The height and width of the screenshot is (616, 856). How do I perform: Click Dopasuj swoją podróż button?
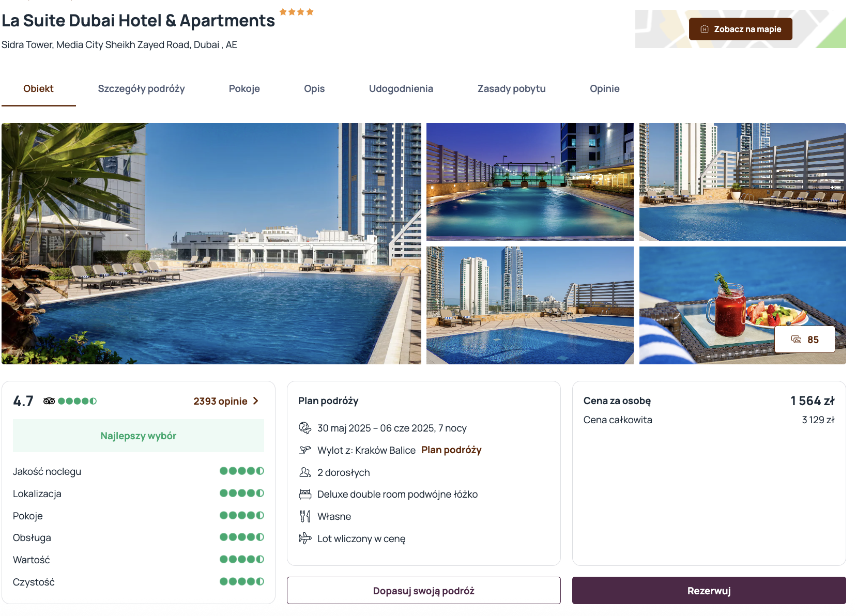click(x=423, y=591)
